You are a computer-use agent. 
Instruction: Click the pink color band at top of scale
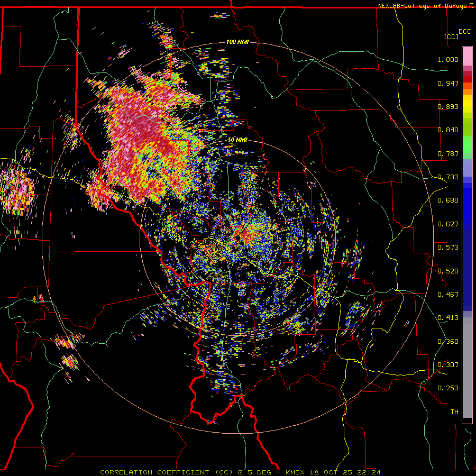467,56
